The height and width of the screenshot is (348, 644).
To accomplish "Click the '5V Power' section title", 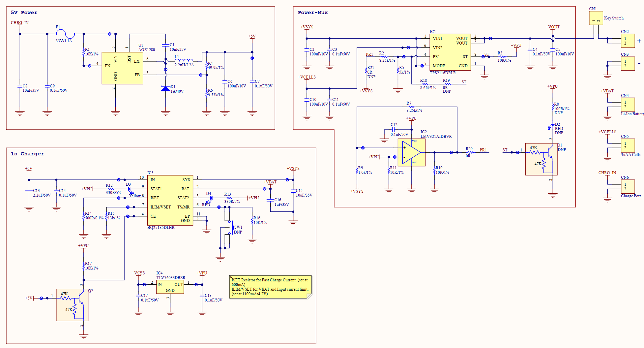I will [x=24, y=13].
